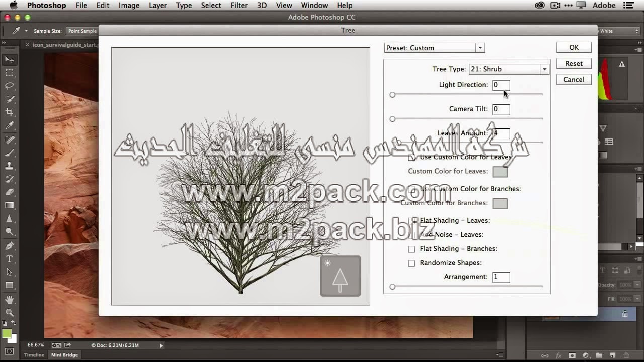Toggle Flat Shading – Branches checkbox
The height and width of the screenshot is (362, 644).
coord(412,249)
